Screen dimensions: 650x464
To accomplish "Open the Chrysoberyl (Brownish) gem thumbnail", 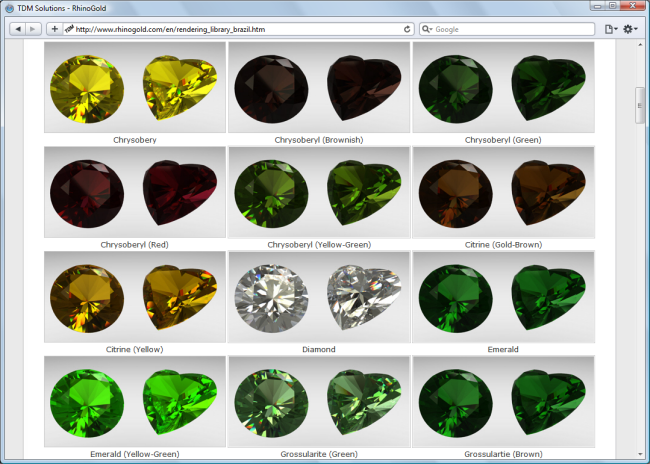I will pos(319,87).
